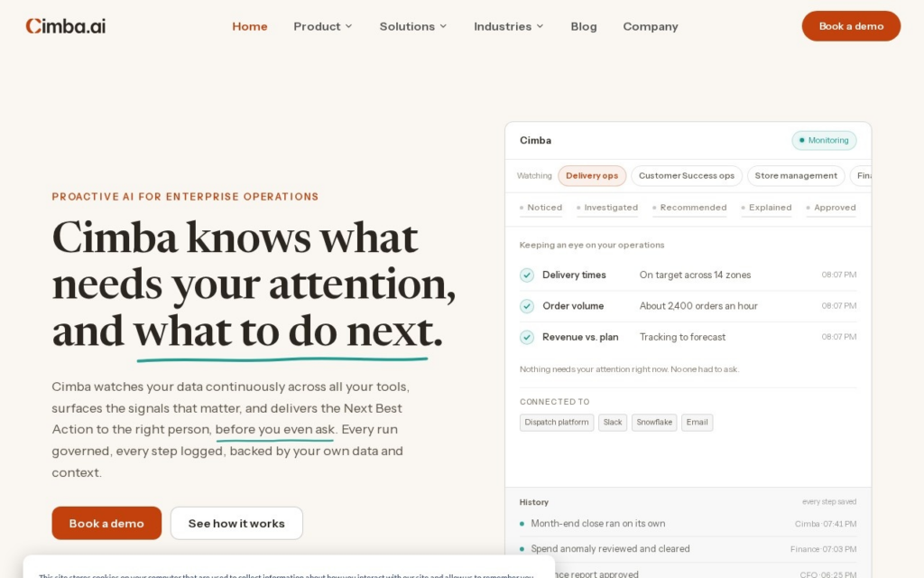Click the 'Revenue vs. plan' row label
Image resolution: width=924 pixels, height=578 pixels.
click(x=580, y=338)
